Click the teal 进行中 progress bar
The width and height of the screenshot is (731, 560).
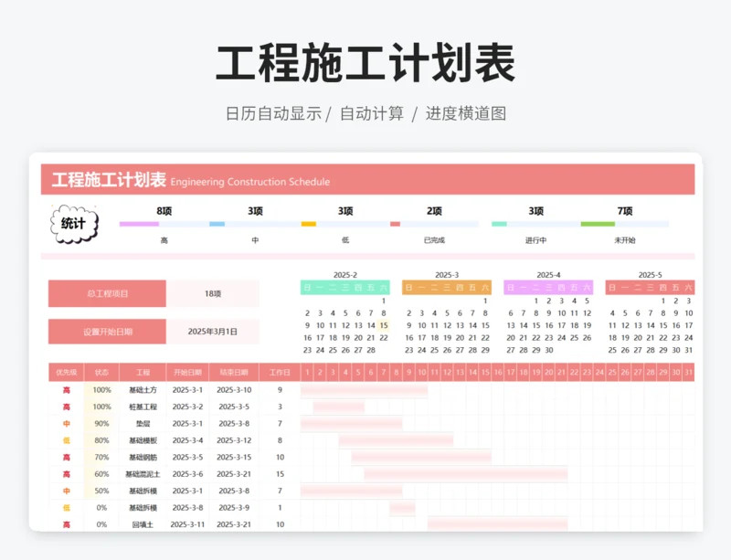pyautogui.click(x=499, y=225)
